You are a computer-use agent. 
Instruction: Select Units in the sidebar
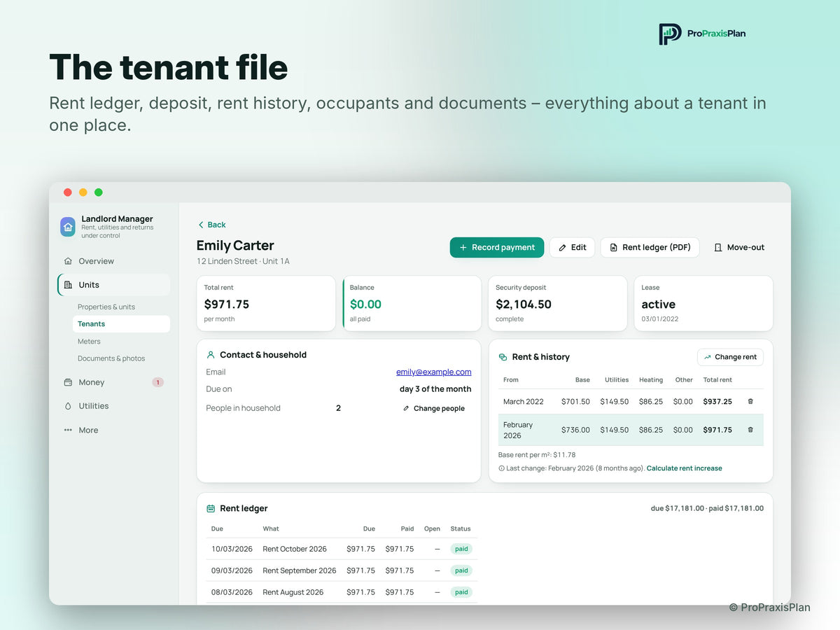[x=114, y=285]
